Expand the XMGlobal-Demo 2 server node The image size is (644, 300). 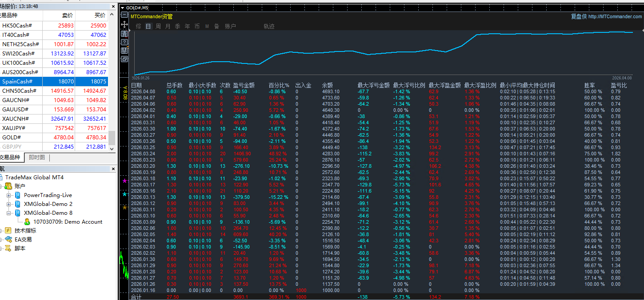tap(9, 204)
